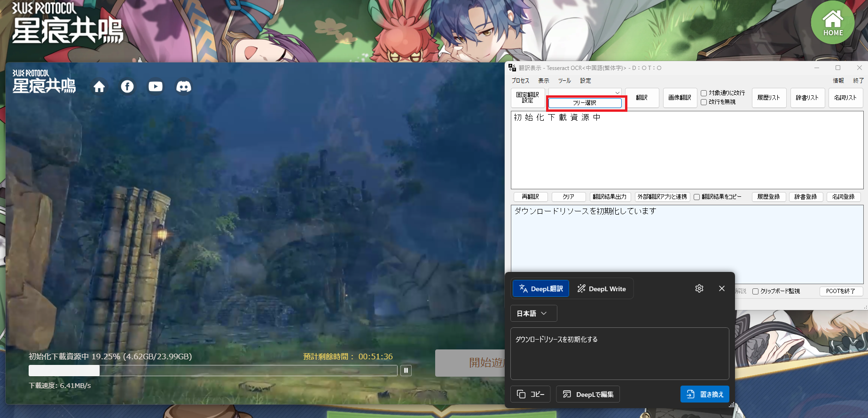This screenshot has width=868, height=418.
Task: Open the プロセス menu
Action: 520,81
